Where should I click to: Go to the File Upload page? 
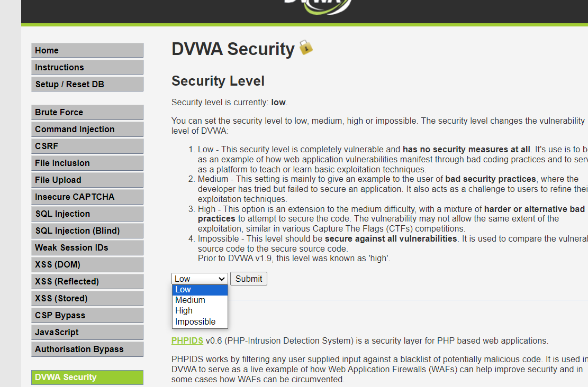87,180
